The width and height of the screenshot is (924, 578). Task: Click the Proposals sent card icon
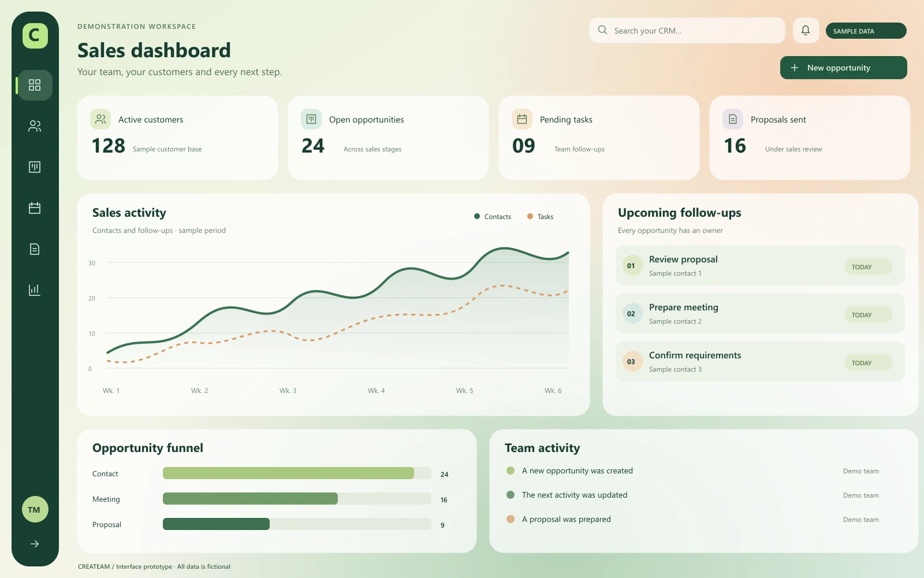(733, 119)
